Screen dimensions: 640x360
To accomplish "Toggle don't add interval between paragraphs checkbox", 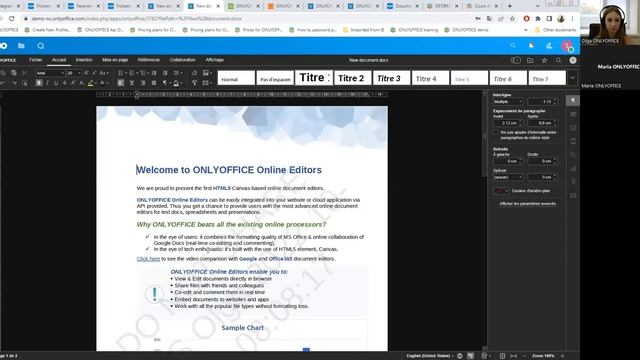I will pyautogui.click(x=496, y=133).
